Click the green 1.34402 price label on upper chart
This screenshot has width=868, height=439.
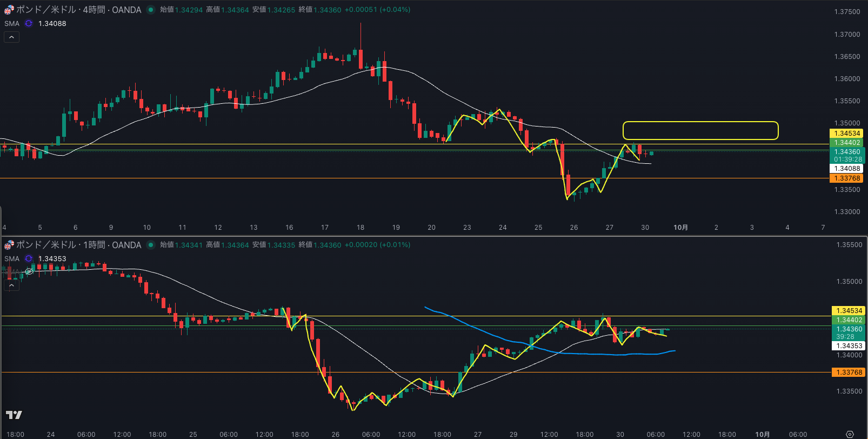[x=846, y=143]
